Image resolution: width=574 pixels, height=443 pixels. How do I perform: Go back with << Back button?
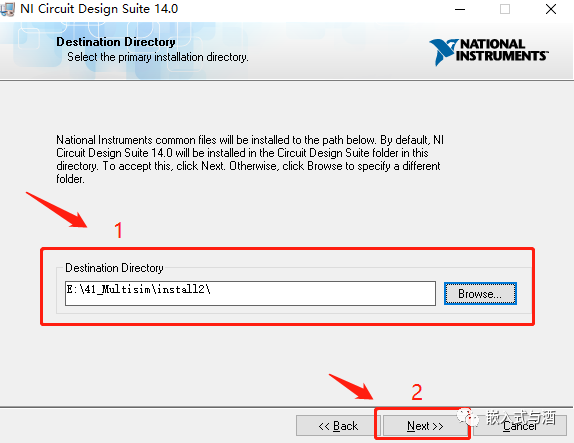pyautogui.click(x=338, y=426)
